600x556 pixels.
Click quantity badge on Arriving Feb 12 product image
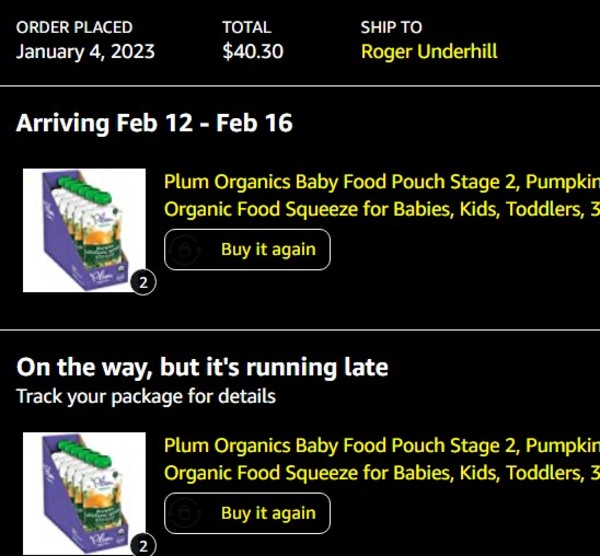tap(143, 283)
